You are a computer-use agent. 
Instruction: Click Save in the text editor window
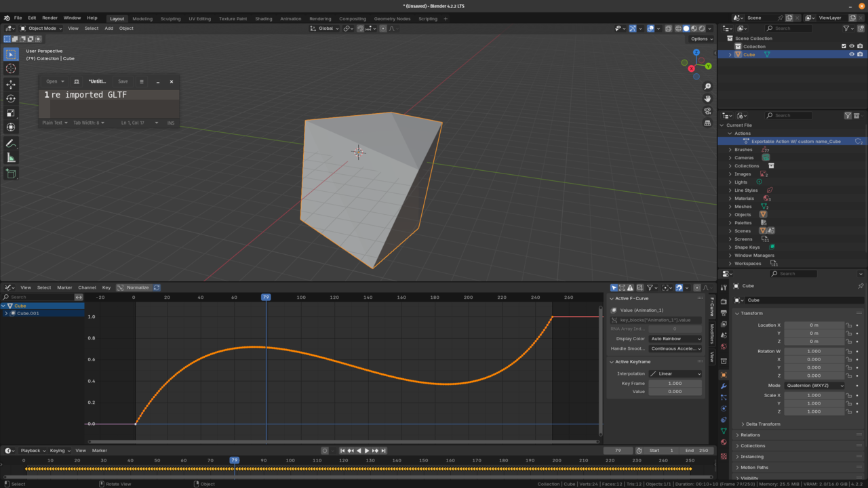(123, 81)
